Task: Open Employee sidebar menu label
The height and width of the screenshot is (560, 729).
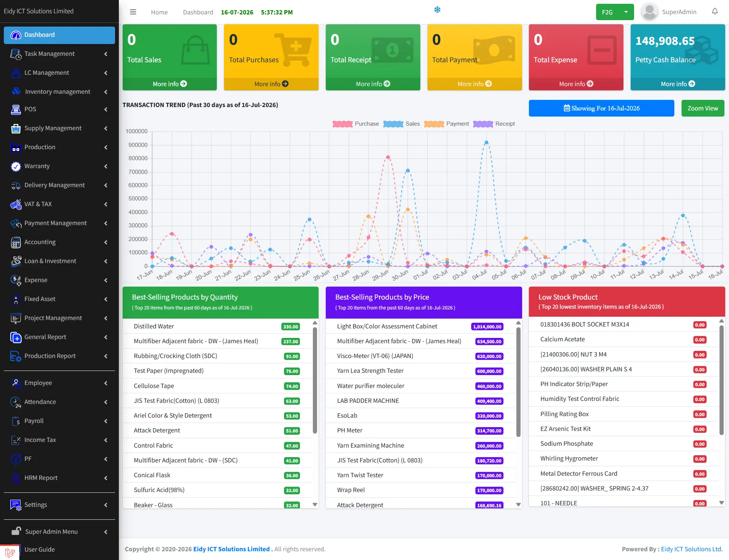Action: pos(38,383)
